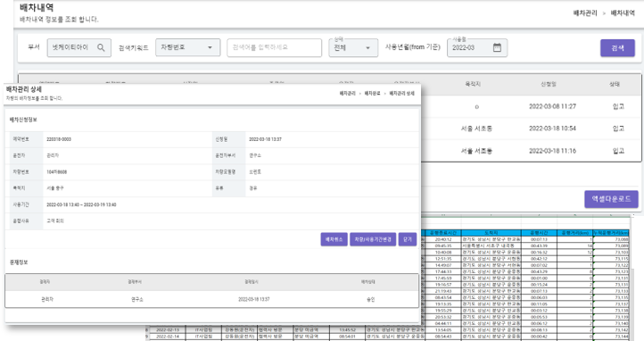This screenshot has width=644, height=341.
Task: Click the 결재정보 section heading
Action: click(19, 262)
